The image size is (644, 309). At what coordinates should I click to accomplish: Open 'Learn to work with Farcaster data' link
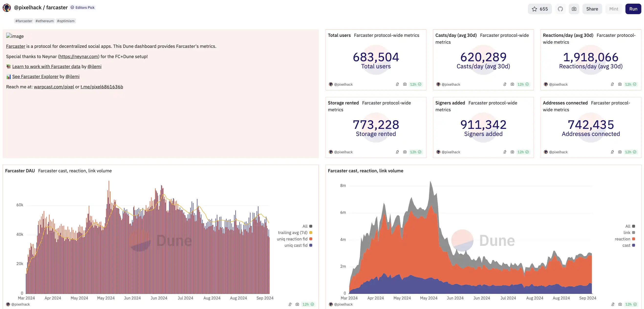tap(46, 66)
